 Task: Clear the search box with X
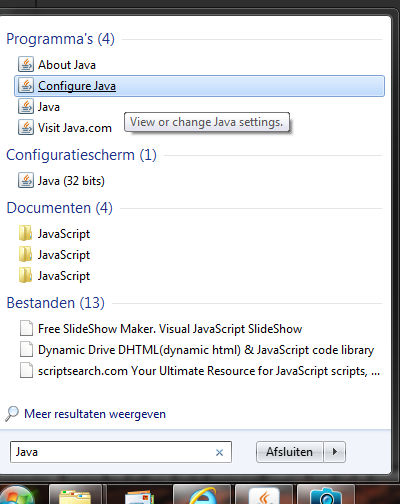[219, 452]
